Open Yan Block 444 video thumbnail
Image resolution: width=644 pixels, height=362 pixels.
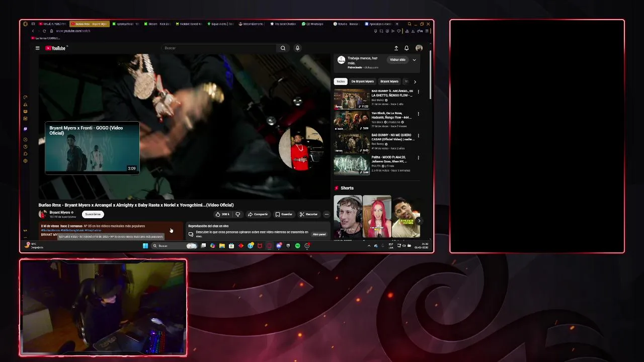tap(352, 121)
